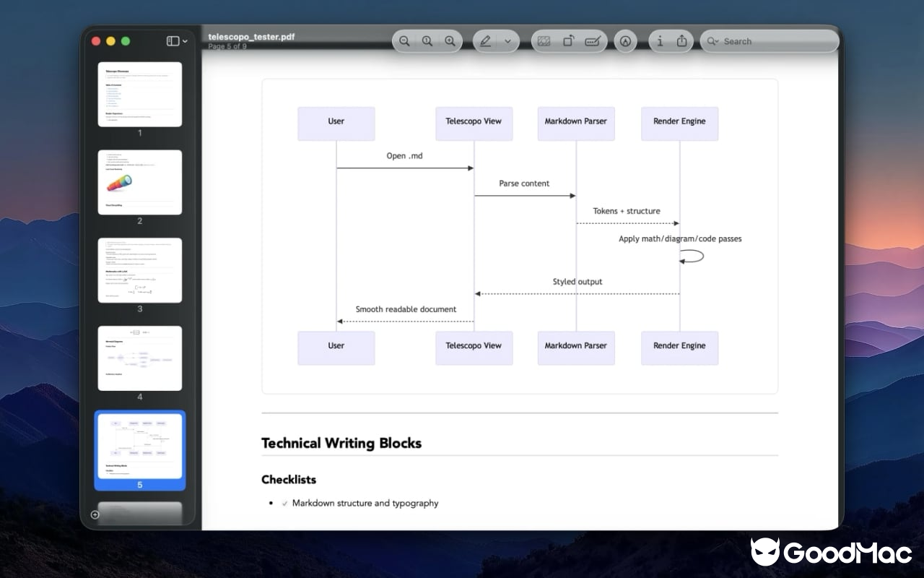Open the page 4 thumbnail
Image resolution: width=924 pixels, height=578 pixels.
(140, 358)
